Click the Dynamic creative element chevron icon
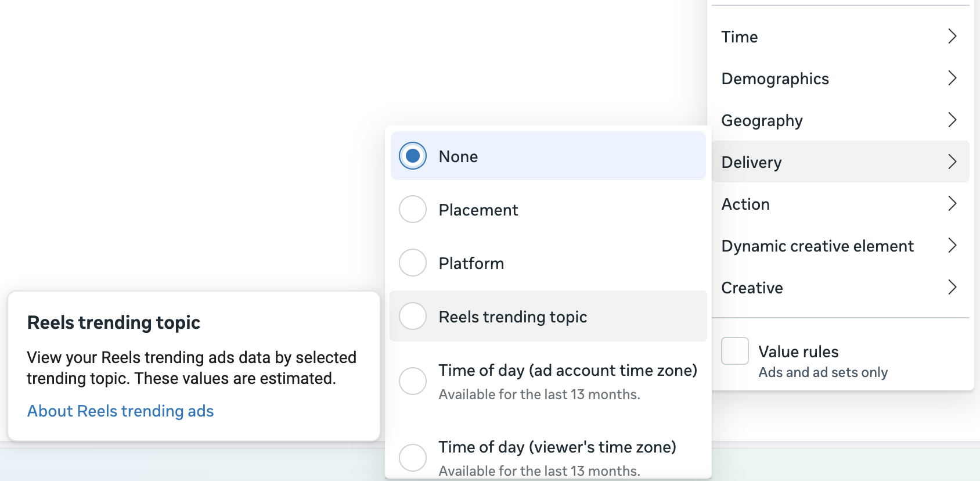This screenshot has height=481, width=980. tap(952, 245)
